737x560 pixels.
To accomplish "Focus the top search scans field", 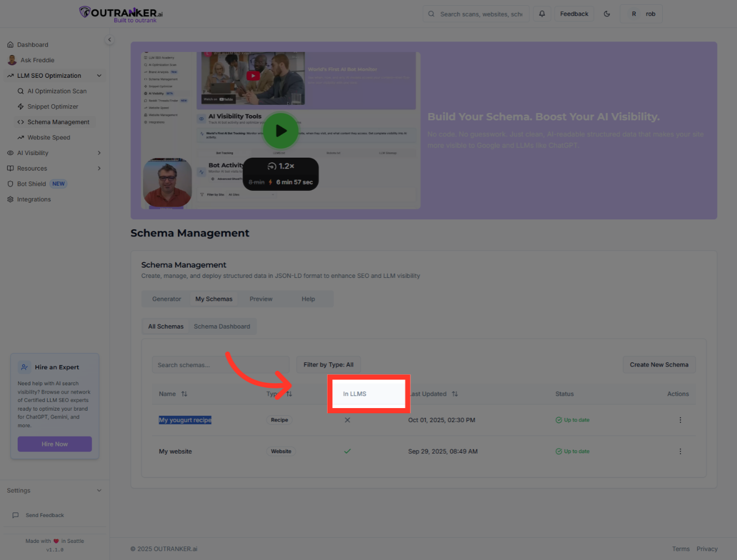I will [476, 14].
